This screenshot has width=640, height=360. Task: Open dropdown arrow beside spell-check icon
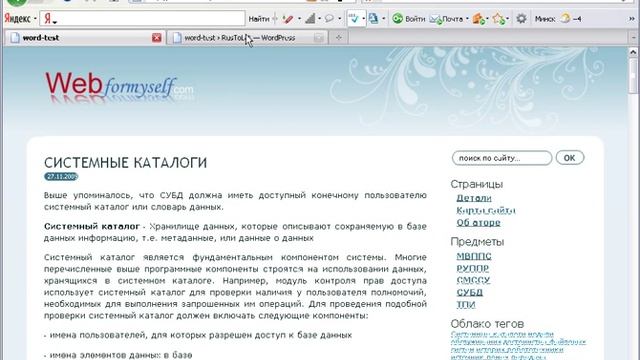point(363,19)
